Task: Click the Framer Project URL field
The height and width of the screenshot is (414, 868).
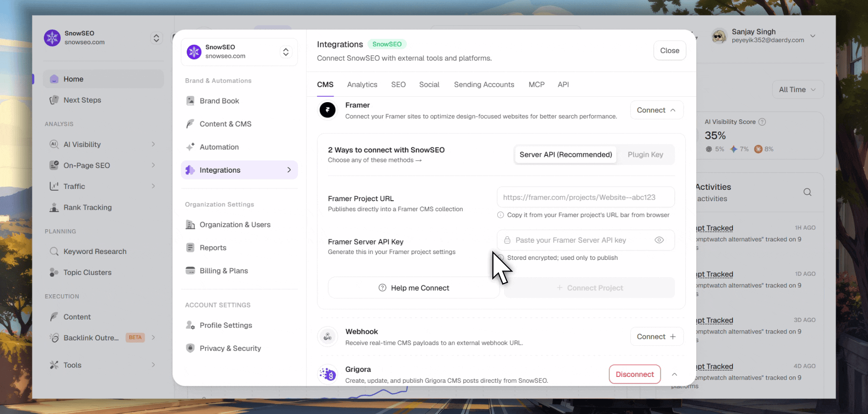Action: [x=586, y=198]
